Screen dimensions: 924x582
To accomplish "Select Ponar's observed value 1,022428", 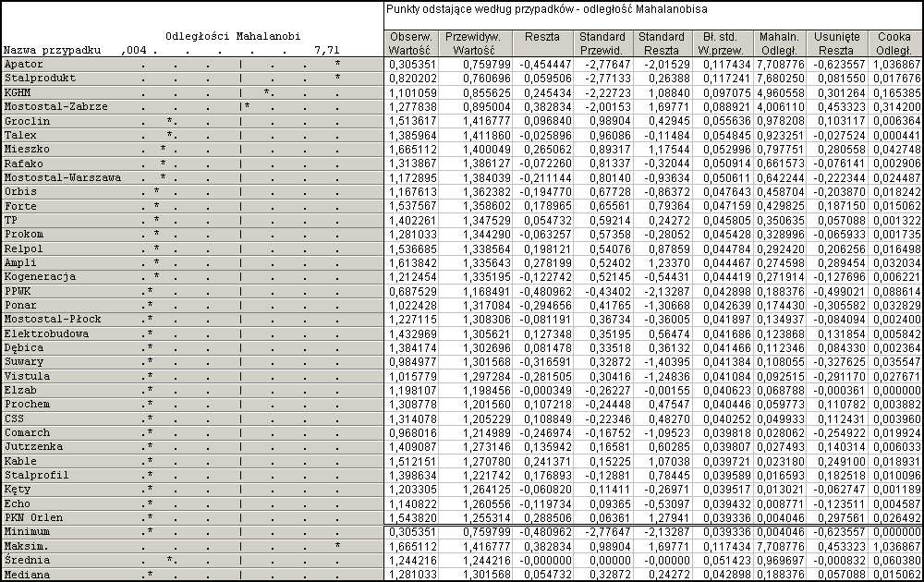I will [x=412, y=305].
